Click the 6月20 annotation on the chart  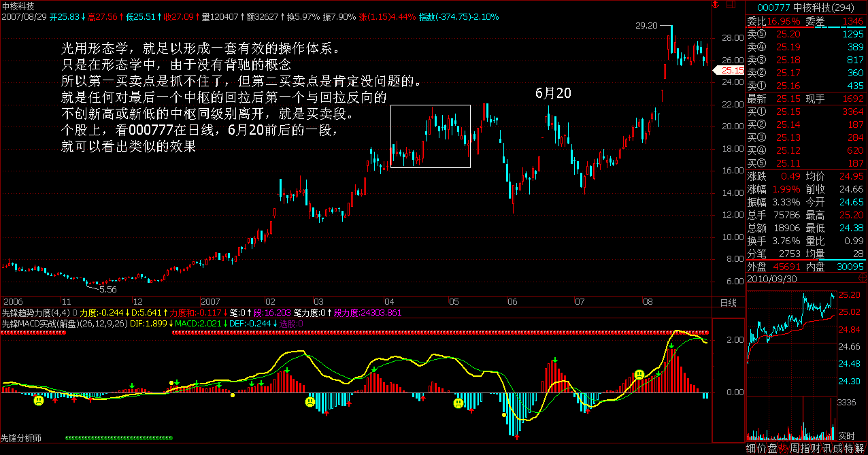pos(552,94)
